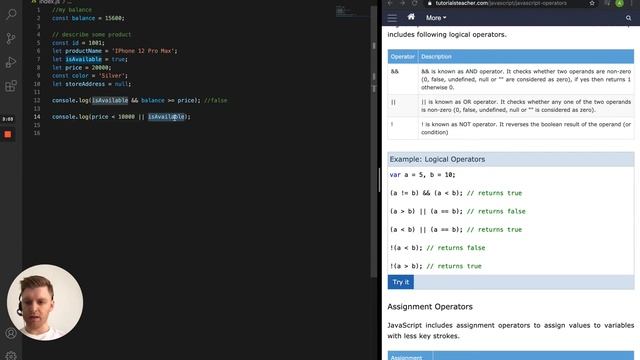Screen dimensions: 640x360
Task: Open the Extensions view
Action: pyautogui.click(x=11, y=86)
